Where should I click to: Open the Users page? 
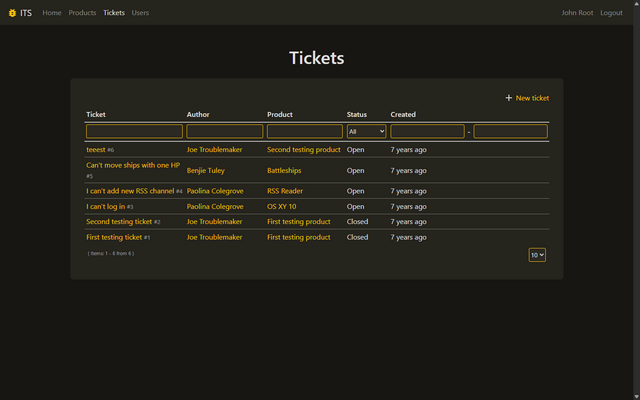pyautogui.click(x=140, y=13)
